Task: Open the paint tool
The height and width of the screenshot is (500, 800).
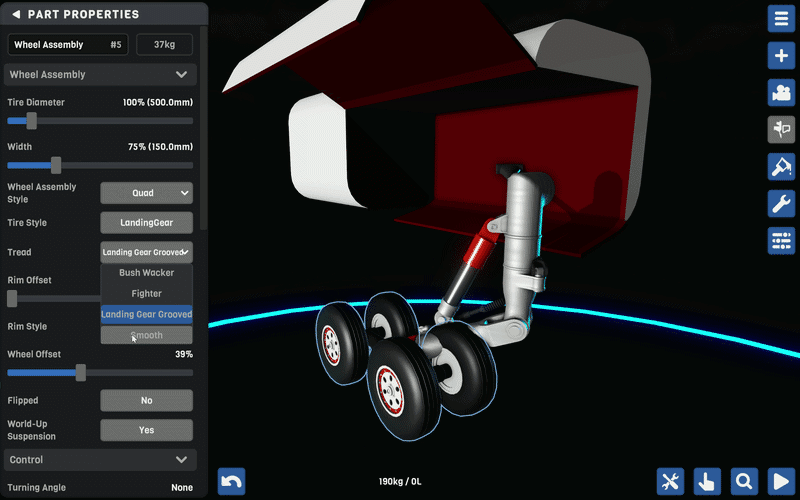Action: click(x=781, y=167)
